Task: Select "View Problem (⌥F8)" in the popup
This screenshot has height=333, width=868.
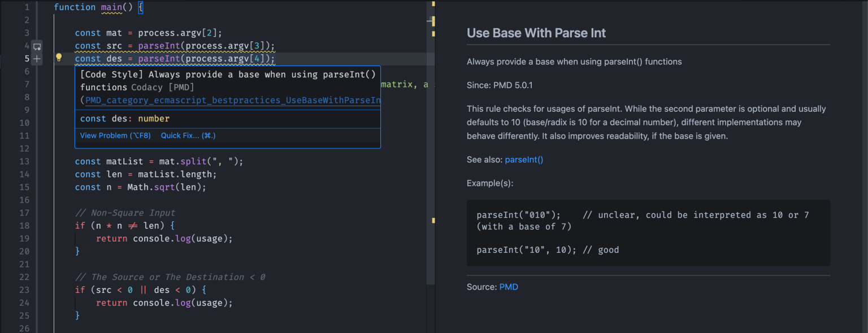Action: click(115, 135)
